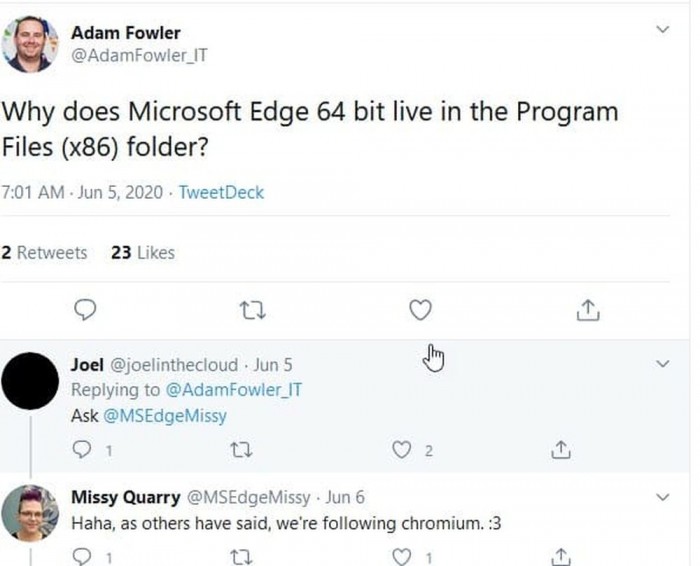Retweet Adam Fowler's main tweet
700x566 pixels.
pos(253,311)
